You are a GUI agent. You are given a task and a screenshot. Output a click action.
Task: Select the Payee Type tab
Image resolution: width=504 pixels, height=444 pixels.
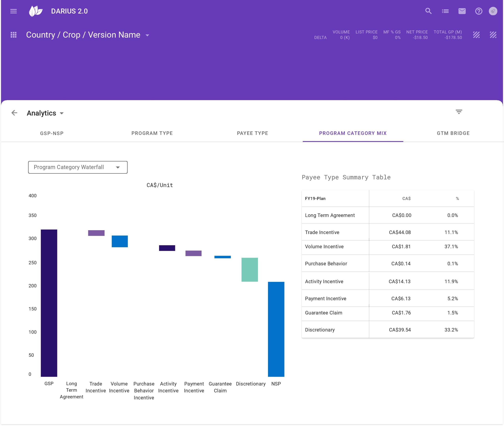click(252, 133)
